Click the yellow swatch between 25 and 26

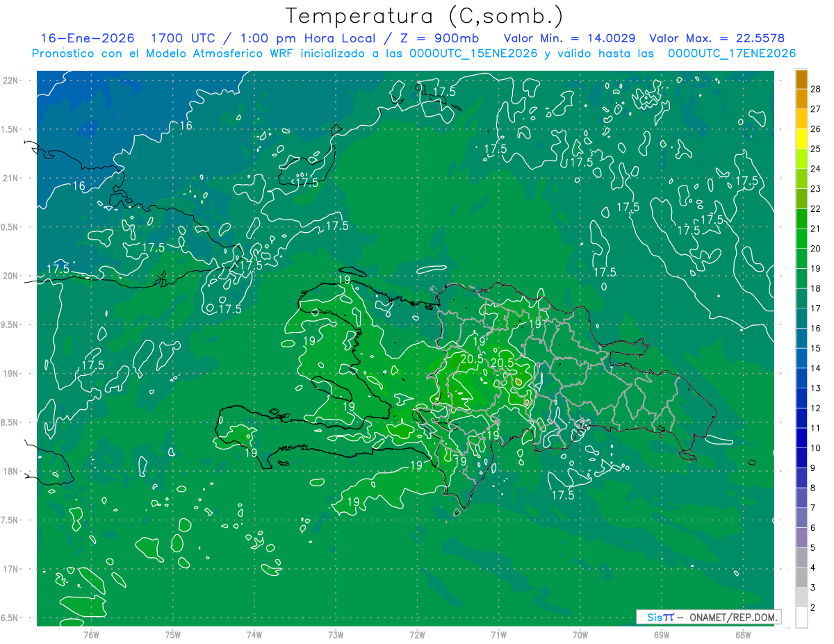(x=801, y=139)
